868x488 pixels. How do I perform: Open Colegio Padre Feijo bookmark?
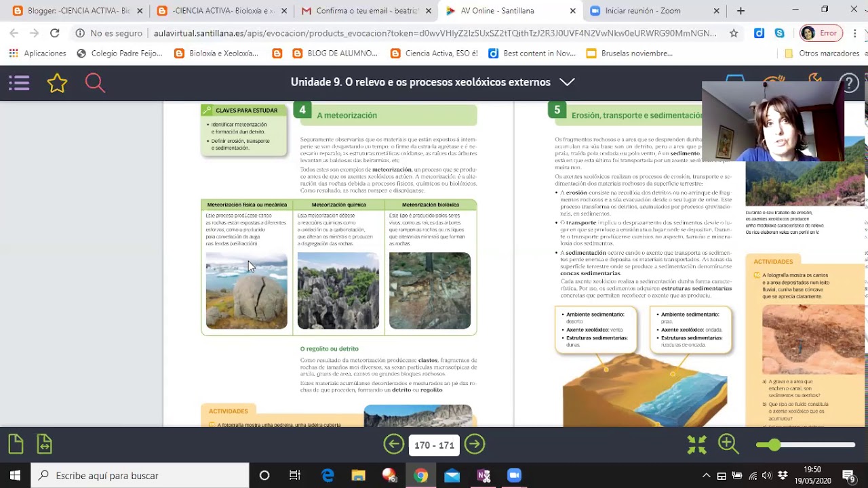[120, 54]
